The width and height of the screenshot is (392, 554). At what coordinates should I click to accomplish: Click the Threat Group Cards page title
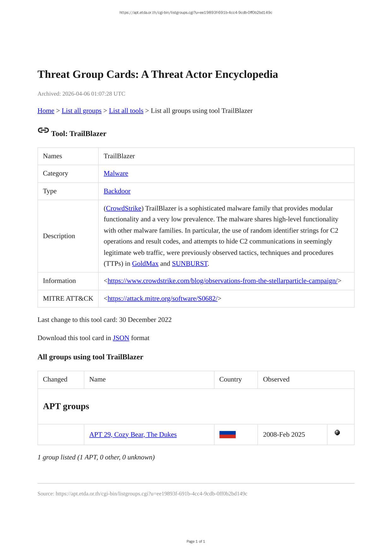click(157, 74)
